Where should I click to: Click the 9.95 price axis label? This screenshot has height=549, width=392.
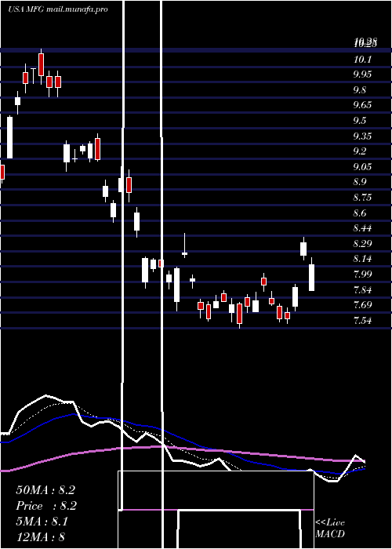tap(362, 75)
